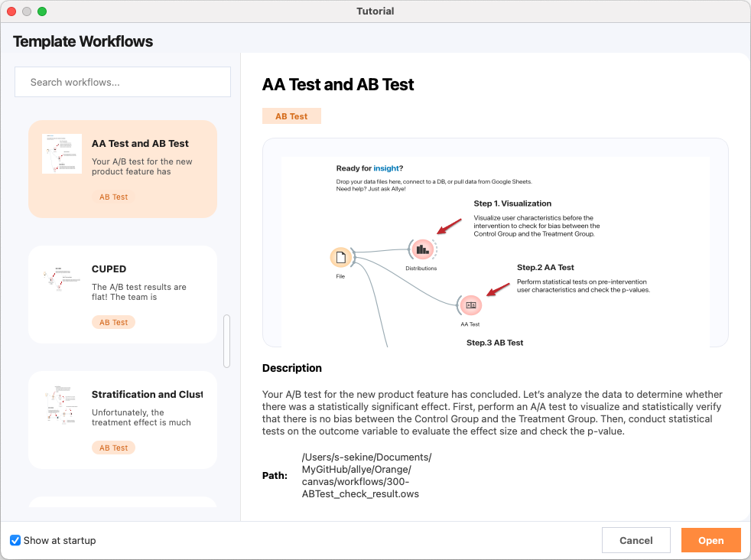Image resolution: width=751 pixels, height=560 pixels.
Task: Click the AB Test tag on the Stratification card
Action: (113, 448)
